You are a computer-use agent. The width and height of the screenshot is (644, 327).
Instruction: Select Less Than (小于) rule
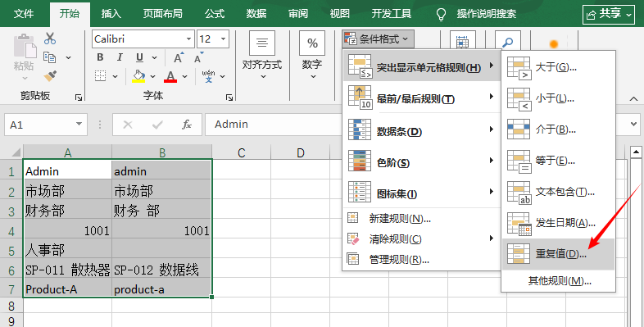click(558, 98)
